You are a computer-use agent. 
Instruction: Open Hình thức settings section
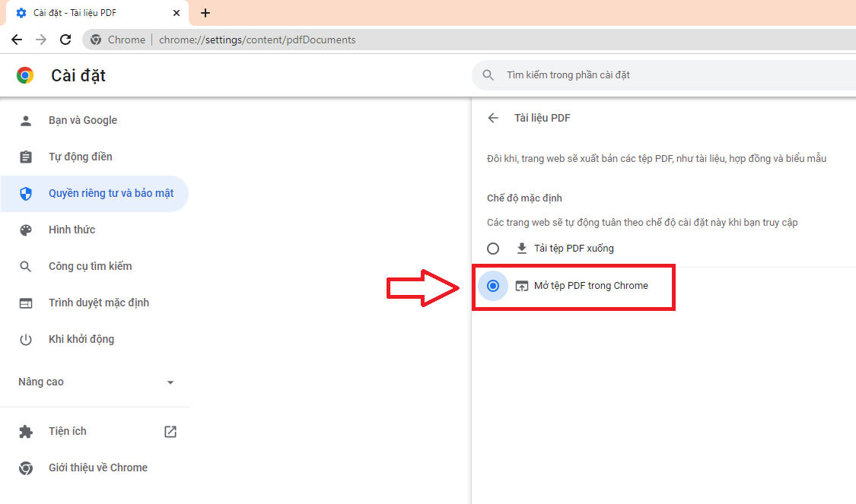[96, 230]
